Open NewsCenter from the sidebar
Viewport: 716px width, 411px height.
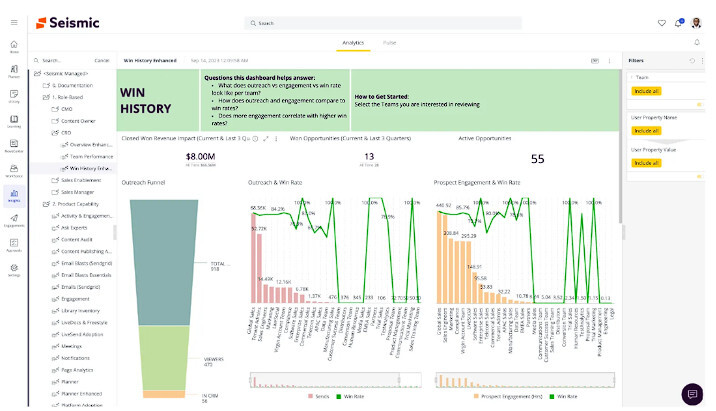pyautogui.click(x=14, y=145)
